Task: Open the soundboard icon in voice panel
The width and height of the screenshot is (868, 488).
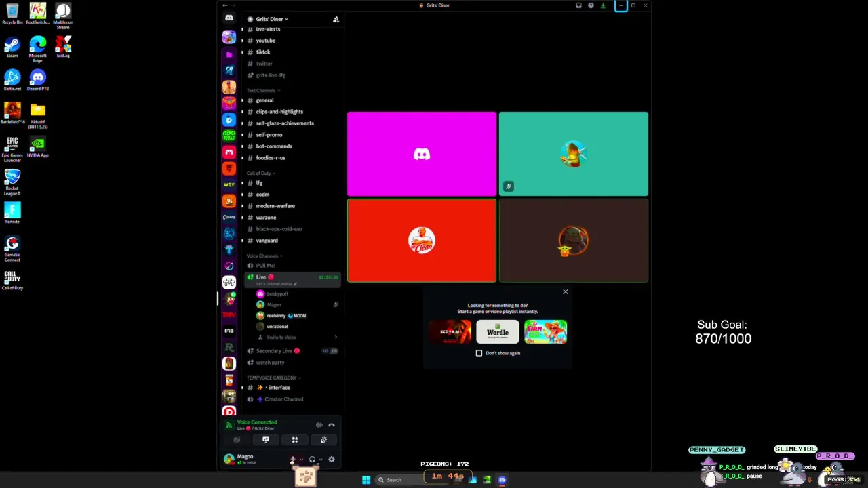Action: pyautogui.click(x=323, y=440)
